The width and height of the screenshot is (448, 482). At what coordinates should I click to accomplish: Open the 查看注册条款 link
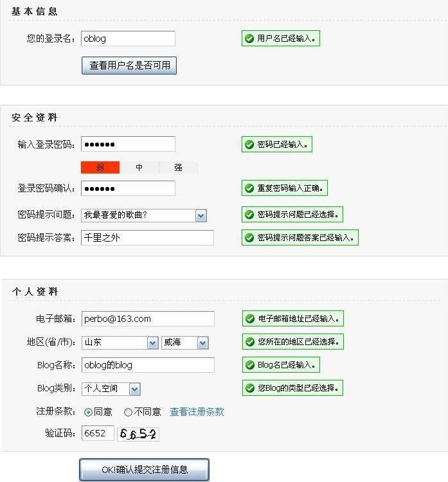[197, 412]
